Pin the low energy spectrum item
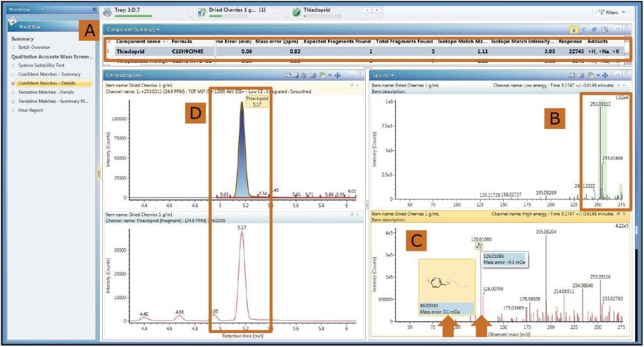 [x=618, y=86]
